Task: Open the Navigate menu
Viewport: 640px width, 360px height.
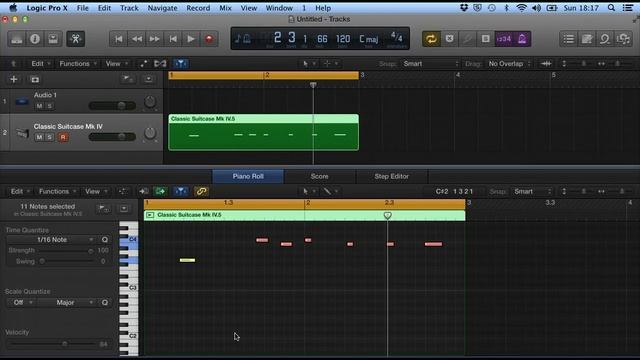Action: (x=162, y=8)
